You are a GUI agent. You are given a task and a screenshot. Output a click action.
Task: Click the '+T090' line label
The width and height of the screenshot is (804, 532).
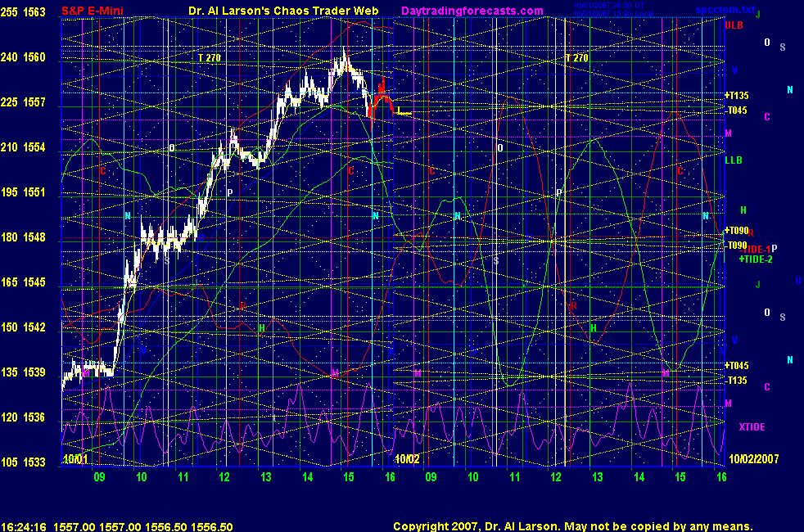click(x=736, y=231)
